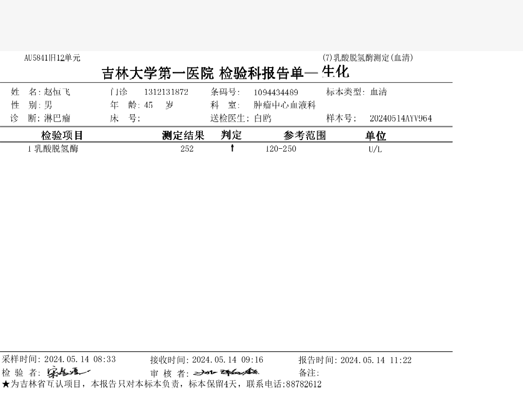Click the age value 45
Image resolution: width=523 pixels, height=420 pixels.
point(148,105)
